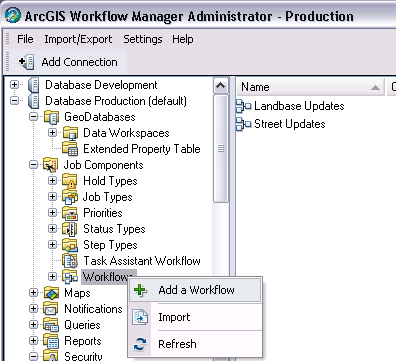
Task: Collapse the Job Components node
Action: pos(33,165)
